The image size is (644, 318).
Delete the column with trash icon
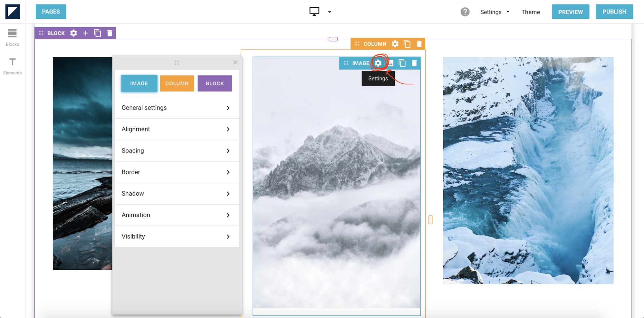(419, 44)
